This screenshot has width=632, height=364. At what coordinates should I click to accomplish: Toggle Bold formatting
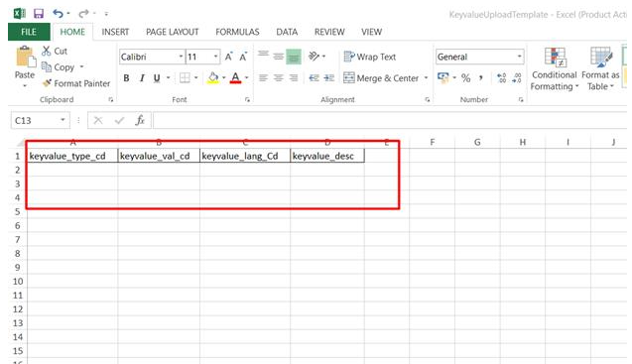coord(127,77)
